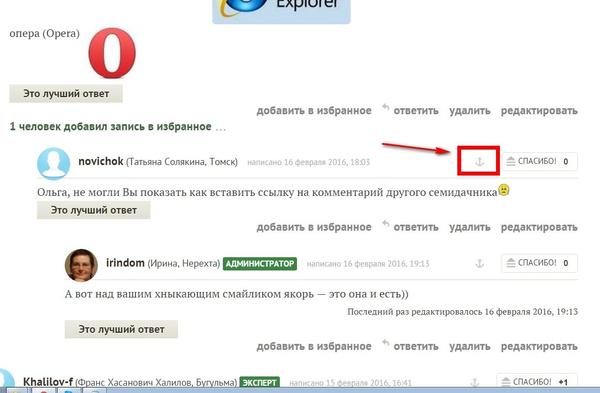Screen dimensions: 600x393
Task: Click the reply arrow icon under novichok's comment
Action: tap(386, 224)
